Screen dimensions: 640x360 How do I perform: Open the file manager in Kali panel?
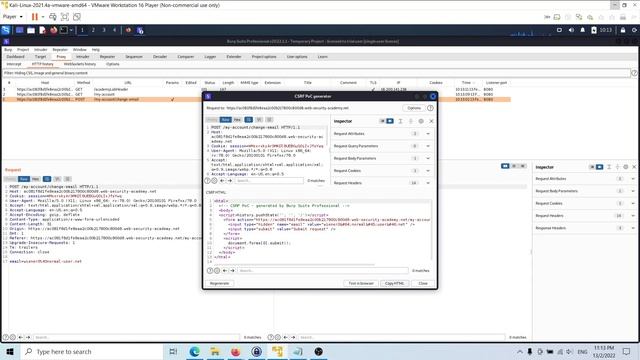point(31,30)
